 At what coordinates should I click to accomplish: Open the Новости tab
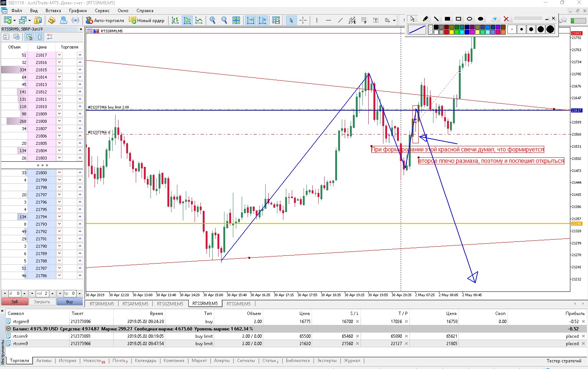[94, 361]
